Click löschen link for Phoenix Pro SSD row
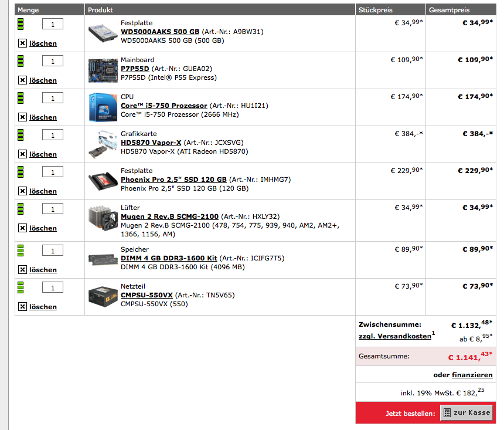This screenshot has width=504, height=430. point(43,191)
